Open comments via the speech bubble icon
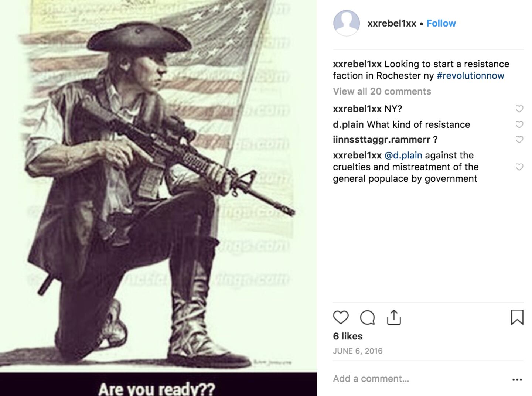The height and width of the screenshot is (396, 532). click(367, 317)
